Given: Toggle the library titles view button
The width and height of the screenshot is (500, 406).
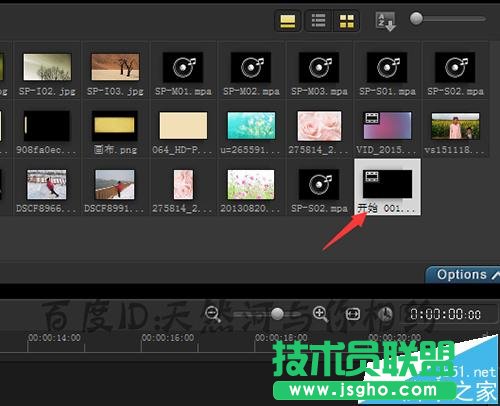Looking at the screenshot, I should (288, 21).
